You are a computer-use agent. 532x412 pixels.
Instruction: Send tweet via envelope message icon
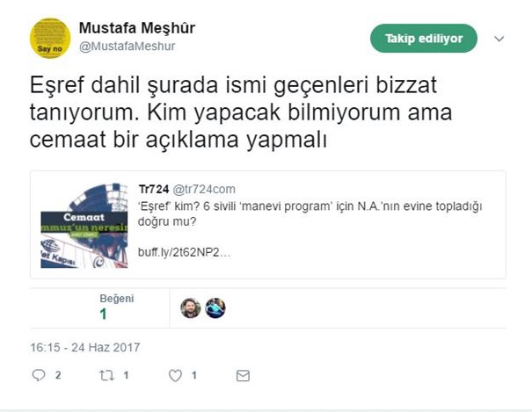[243, 376]
